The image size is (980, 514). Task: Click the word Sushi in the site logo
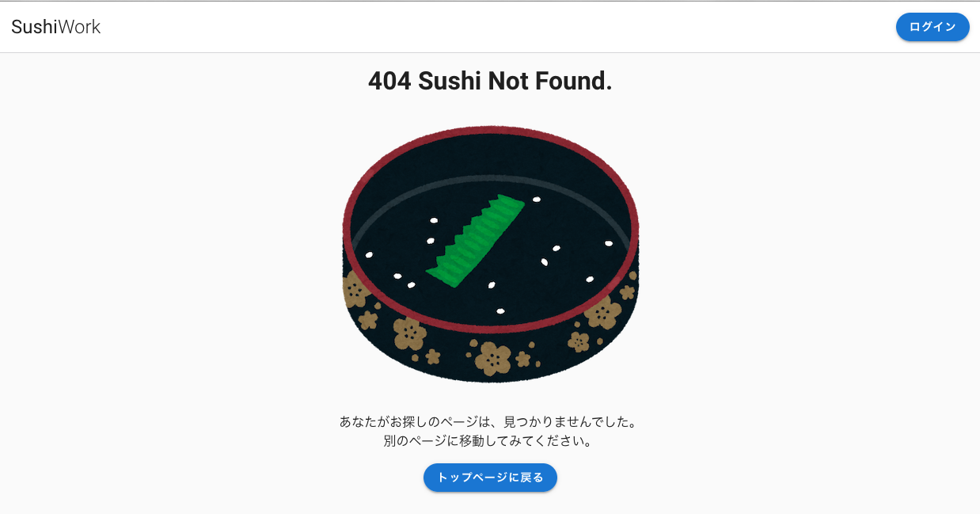(34, 27)
